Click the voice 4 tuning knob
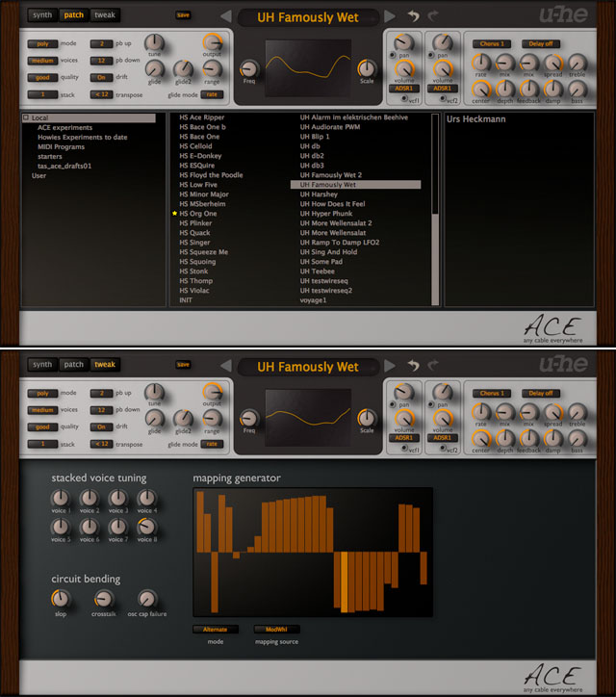Image resolution: width=616 pixels, height=697 pixels. tap(146, 498)
